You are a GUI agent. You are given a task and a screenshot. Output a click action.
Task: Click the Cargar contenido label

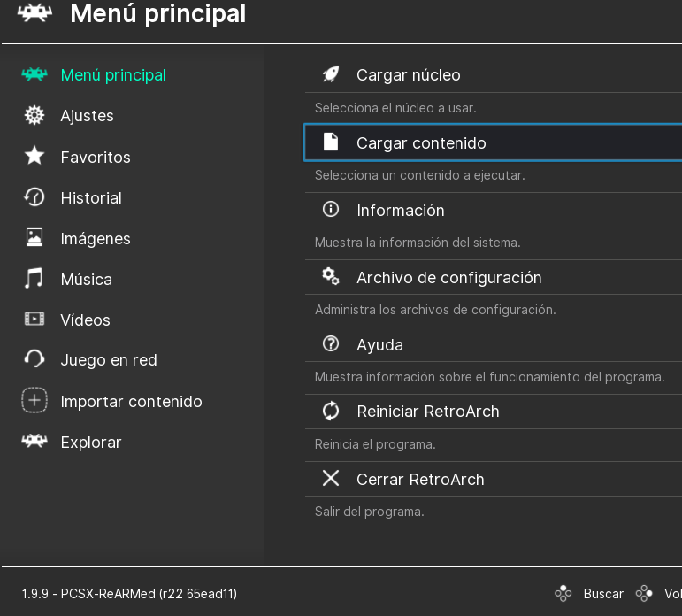421,142
